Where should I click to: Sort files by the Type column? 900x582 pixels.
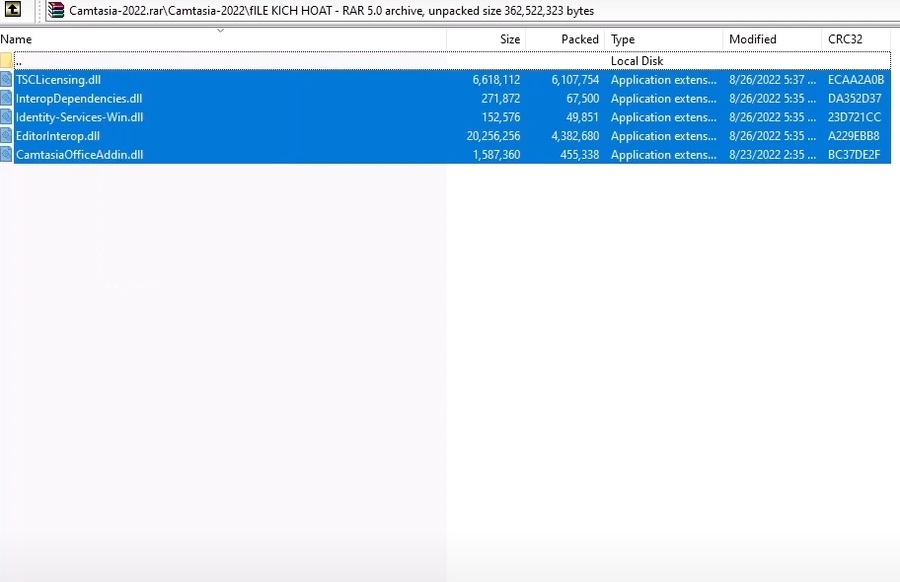pos(622,39)
